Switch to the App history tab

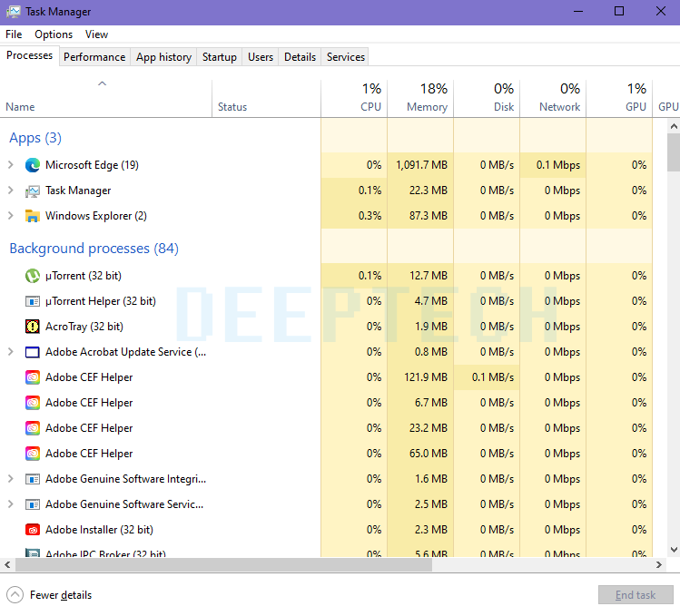pyautogui.click(x=164, y=57)
